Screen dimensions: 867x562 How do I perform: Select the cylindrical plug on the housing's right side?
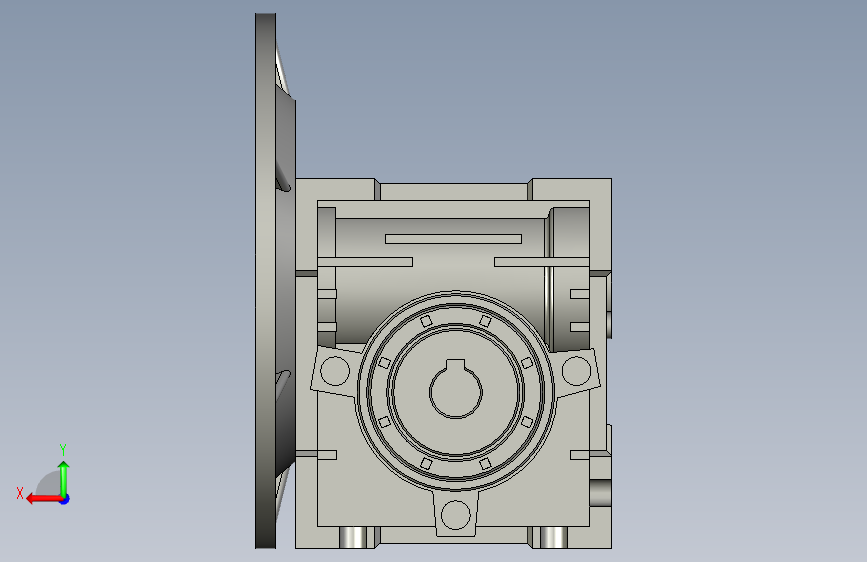[600, 493]
